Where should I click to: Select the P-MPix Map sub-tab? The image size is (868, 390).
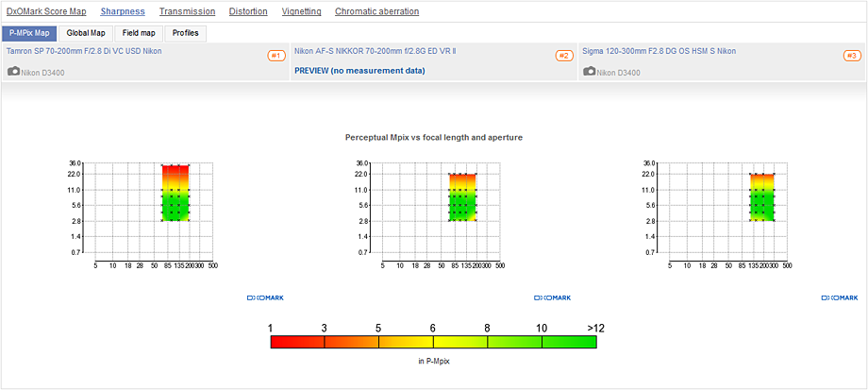click(29, 33)
